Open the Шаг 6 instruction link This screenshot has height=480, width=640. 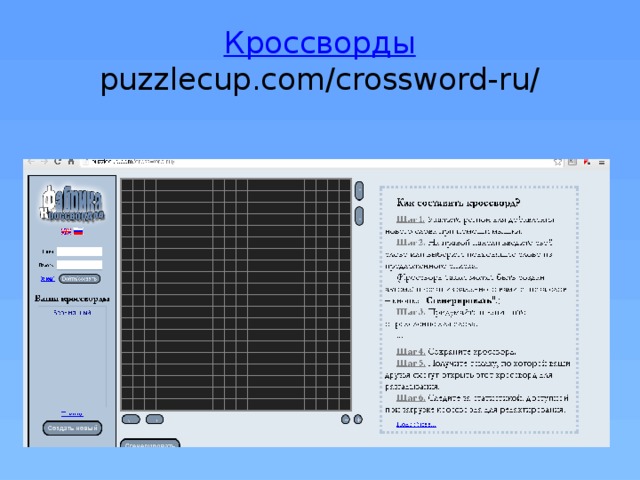pos(410,398)
